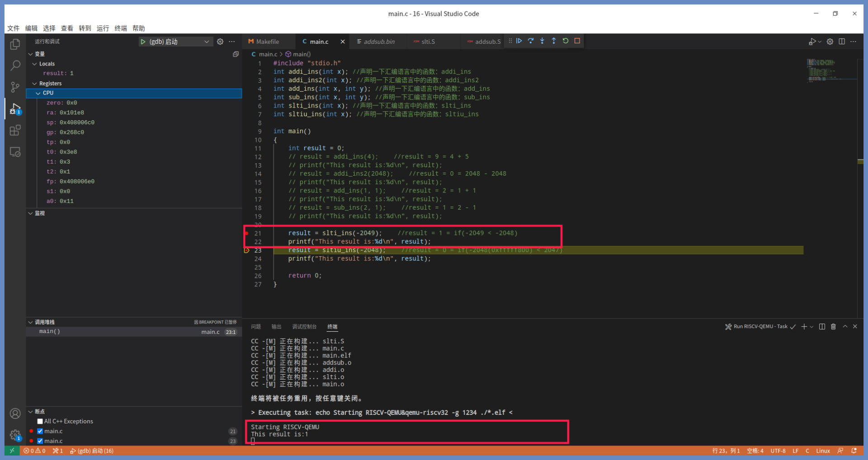The height and width of the screenshot is (460, 868).
Task: Stop the debugging session
Action: point(577,41)
